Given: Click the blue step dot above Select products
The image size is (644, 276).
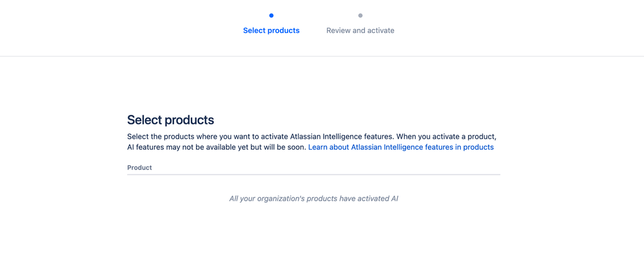Looking at the screenshot, I should point(271,15).
